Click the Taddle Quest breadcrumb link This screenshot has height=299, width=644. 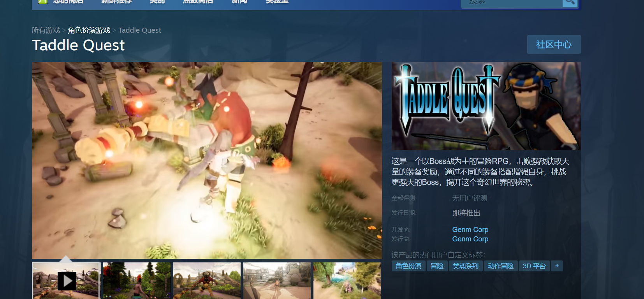[139, 30]
